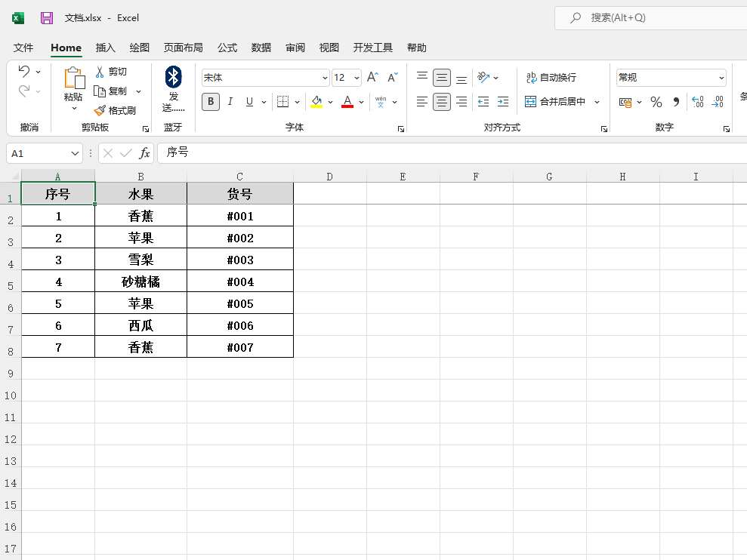The width and height of the screenshot is (747, 560).
Task: Click the Save icon in title bar
Action: (47, 18)
